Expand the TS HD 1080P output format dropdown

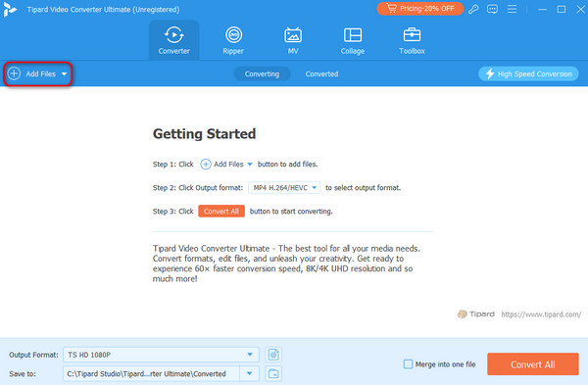coord(250,355)
